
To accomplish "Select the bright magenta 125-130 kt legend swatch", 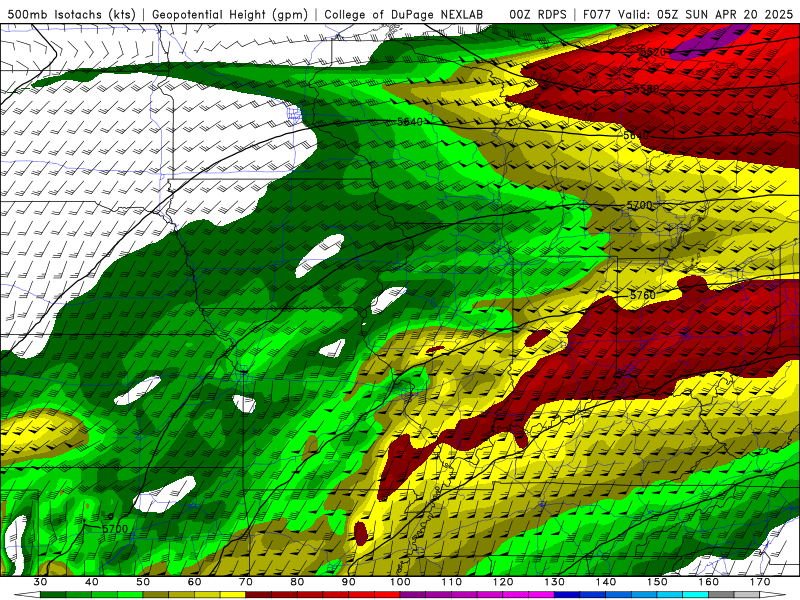I will point(541,595).
